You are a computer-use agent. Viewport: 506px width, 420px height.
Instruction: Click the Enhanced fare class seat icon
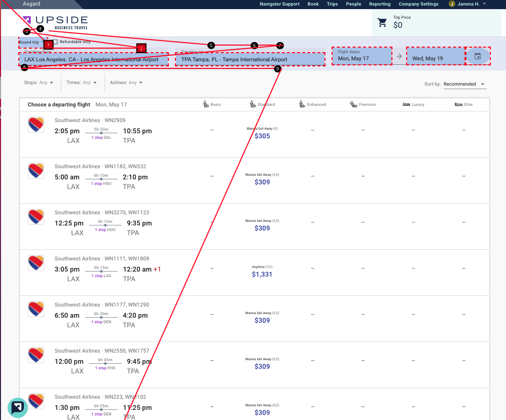[302, 104]
